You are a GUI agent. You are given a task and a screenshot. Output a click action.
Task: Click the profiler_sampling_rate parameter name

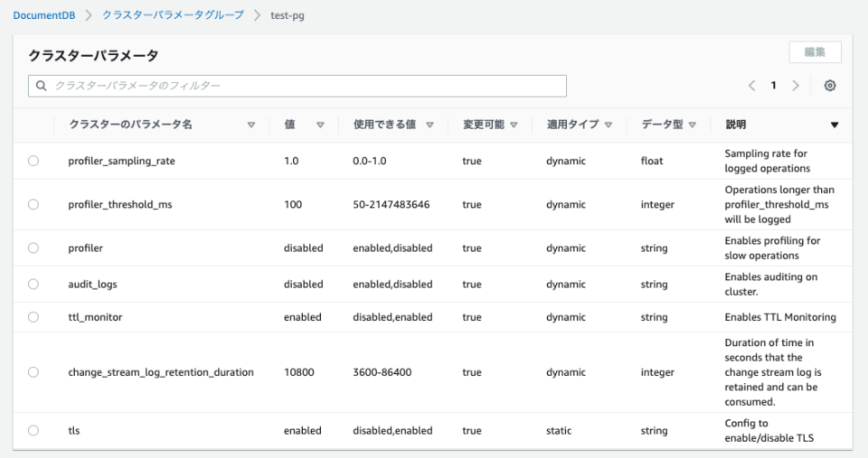121,161
